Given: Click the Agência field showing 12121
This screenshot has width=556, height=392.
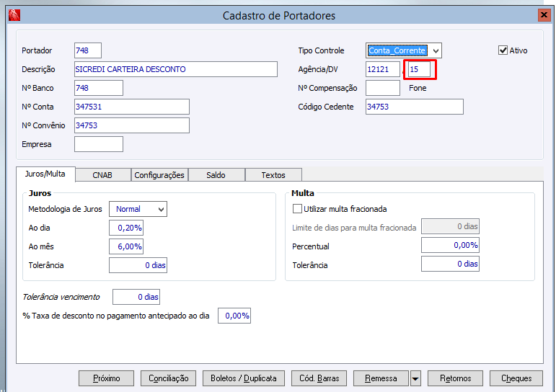Looking at the screenshot, I should point(383,69).
